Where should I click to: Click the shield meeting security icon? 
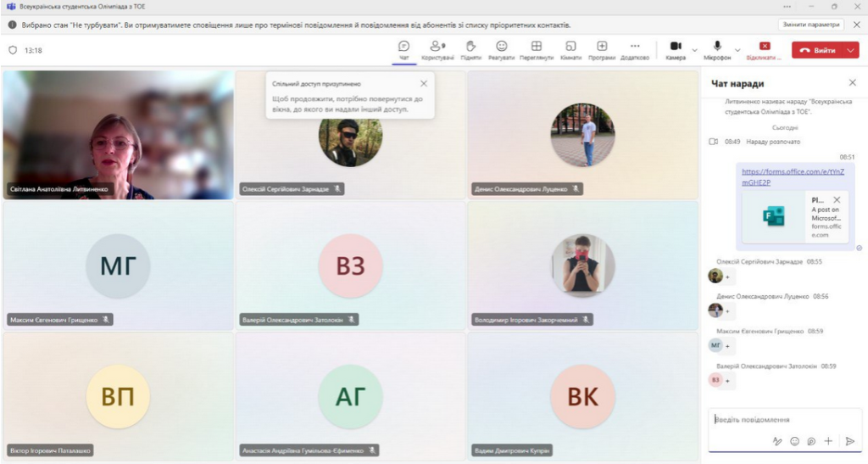13,50
